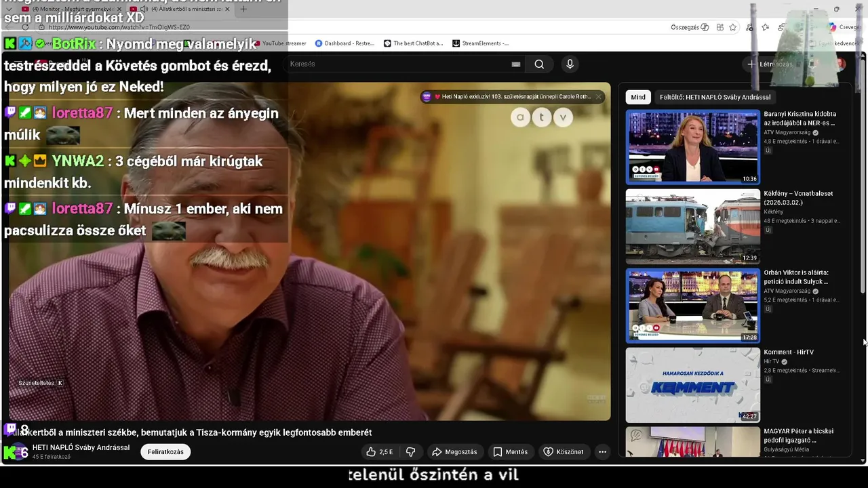Like the video with 2,5 E likes
Viewport: 868px width, 488px height.
pos(379,452)
